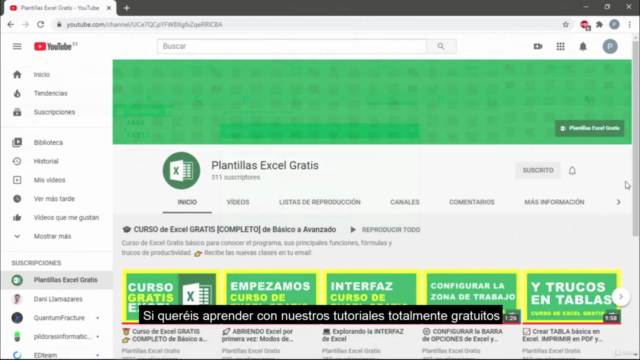Click the search magnifier button
The image size is (640, 360).
click(441, 47)
